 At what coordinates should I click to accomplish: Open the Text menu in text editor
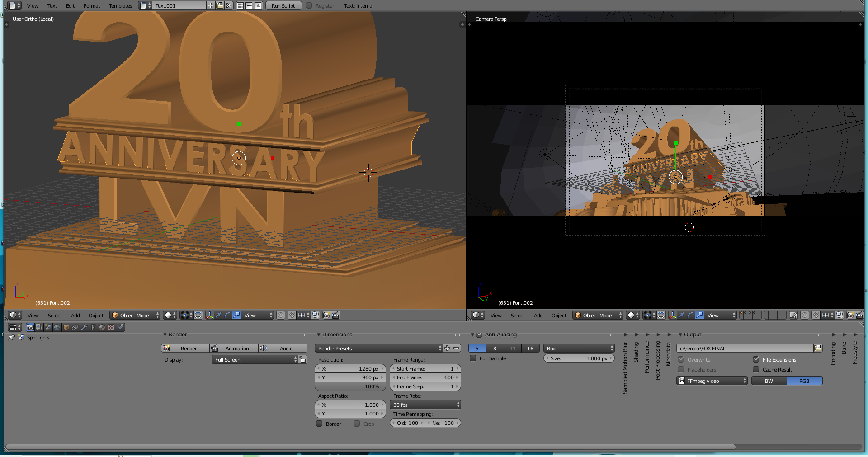coord(52,6)
